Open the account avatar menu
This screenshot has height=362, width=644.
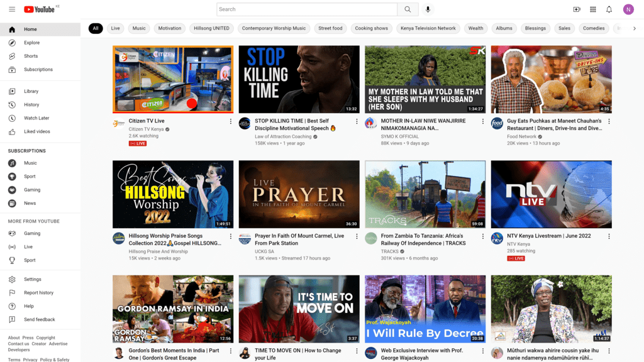628,9
